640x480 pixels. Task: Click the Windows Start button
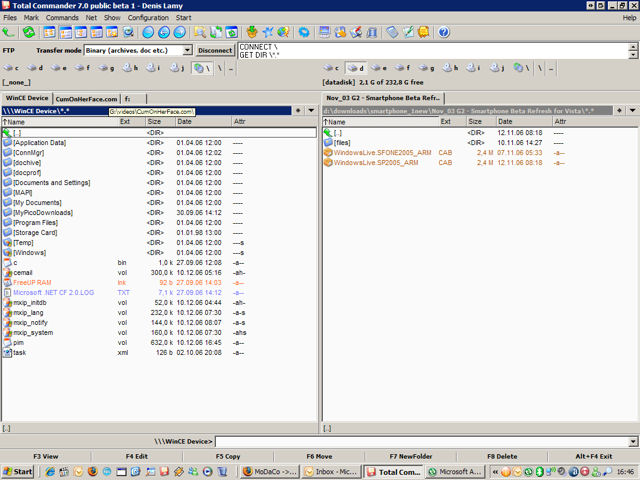pos(18,471)
